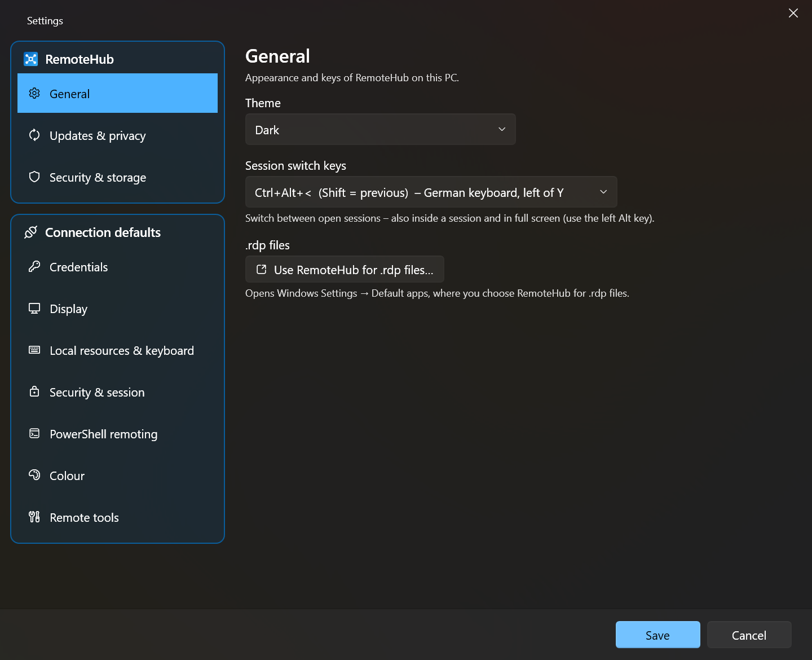Open the General settings page

[117, 94]
